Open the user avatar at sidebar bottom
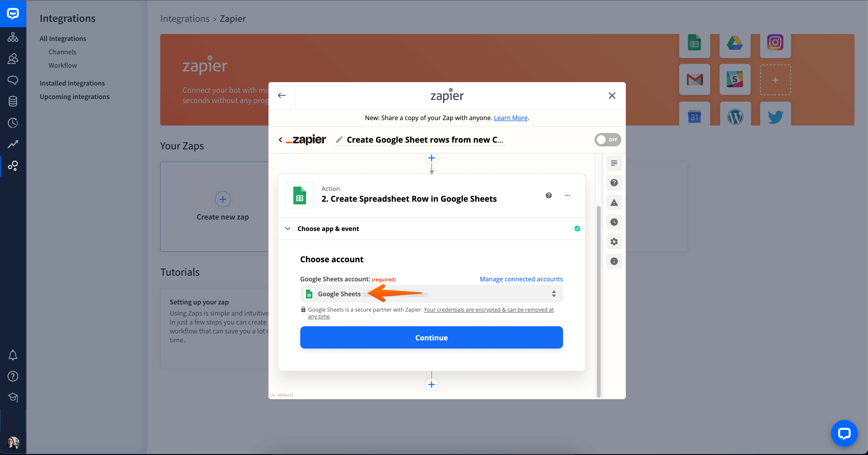 tap(13, 443)
